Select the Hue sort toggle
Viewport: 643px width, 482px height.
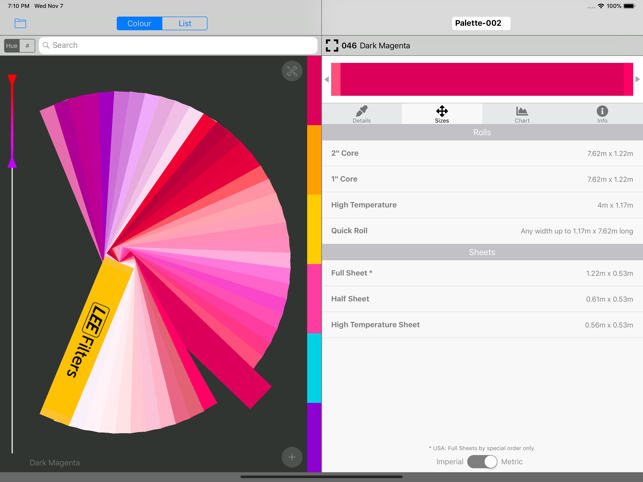coord(11,46)
